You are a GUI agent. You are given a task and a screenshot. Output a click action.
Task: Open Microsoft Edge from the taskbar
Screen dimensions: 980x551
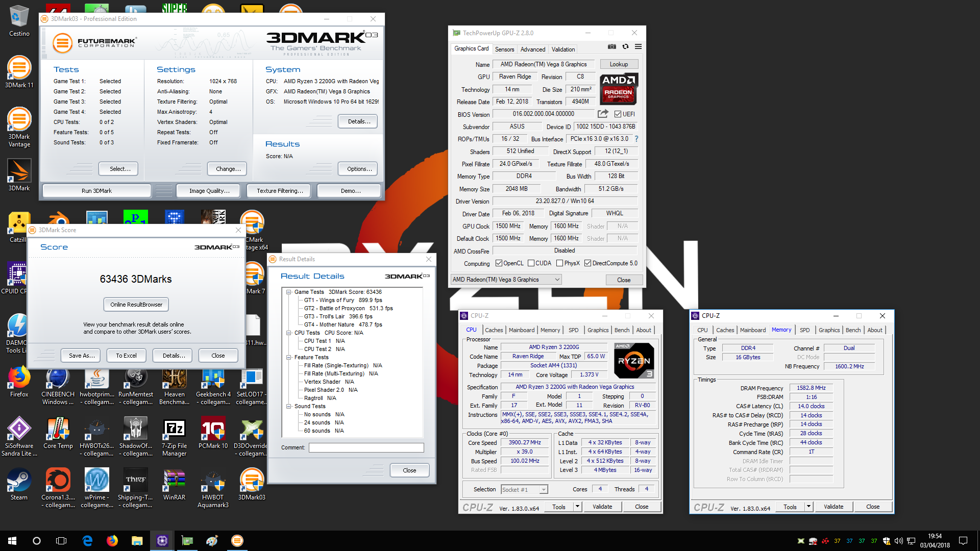tap(87, 541)
